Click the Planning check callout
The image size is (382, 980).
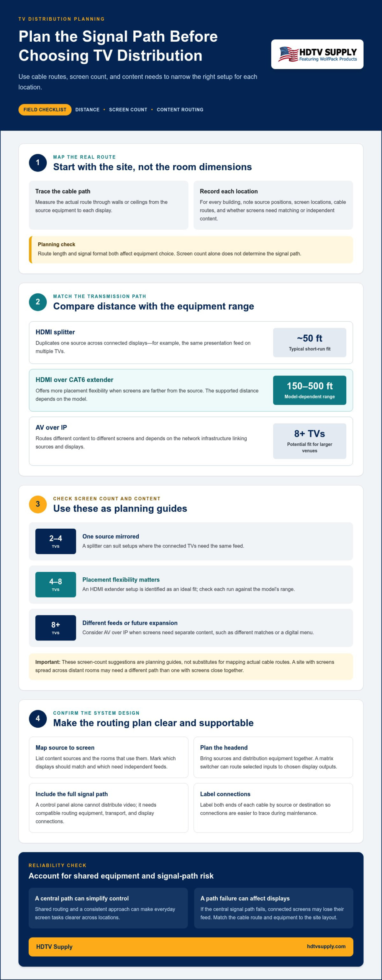point(191,250)
